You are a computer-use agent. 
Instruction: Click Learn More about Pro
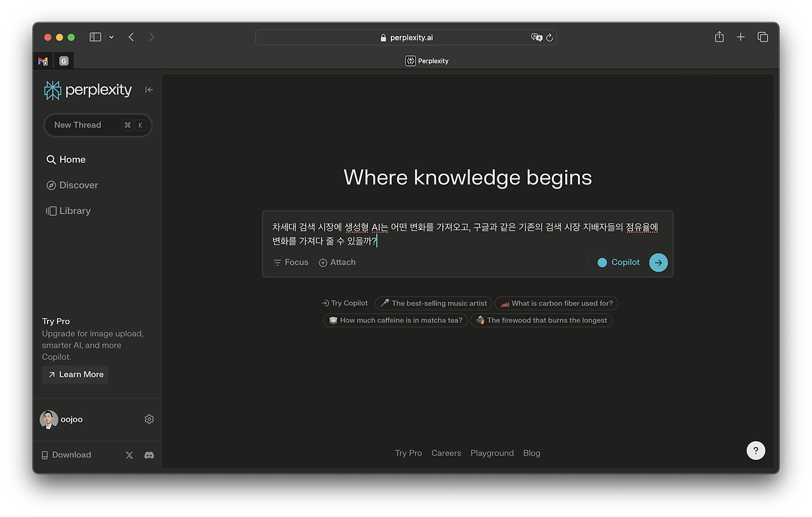[x=75, y=375]
